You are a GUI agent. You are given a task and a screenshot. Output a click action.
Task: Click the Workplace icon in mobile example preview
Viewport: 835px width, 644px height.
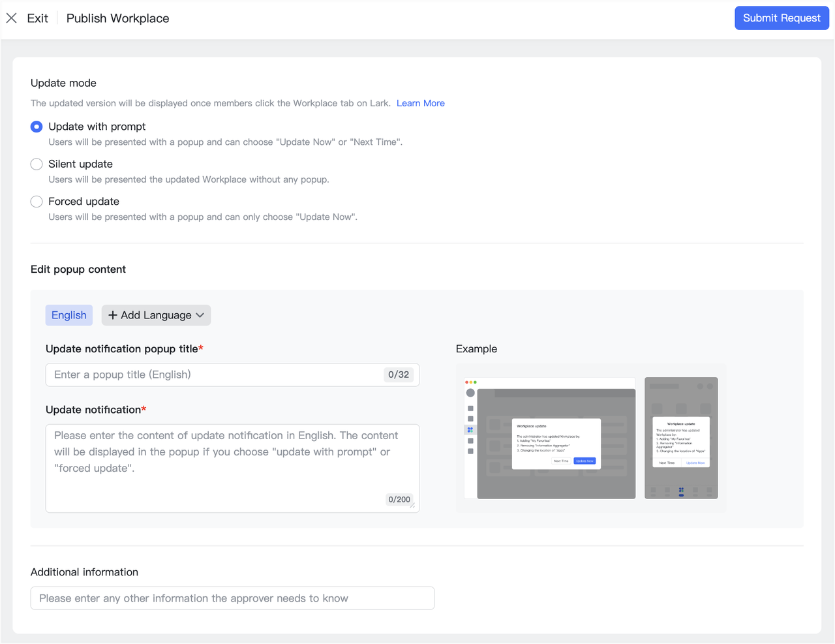tap(681, 490)
